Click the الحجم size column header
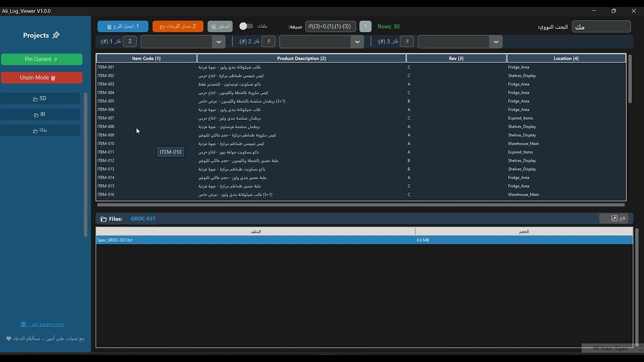 click(x=524, y=232)
